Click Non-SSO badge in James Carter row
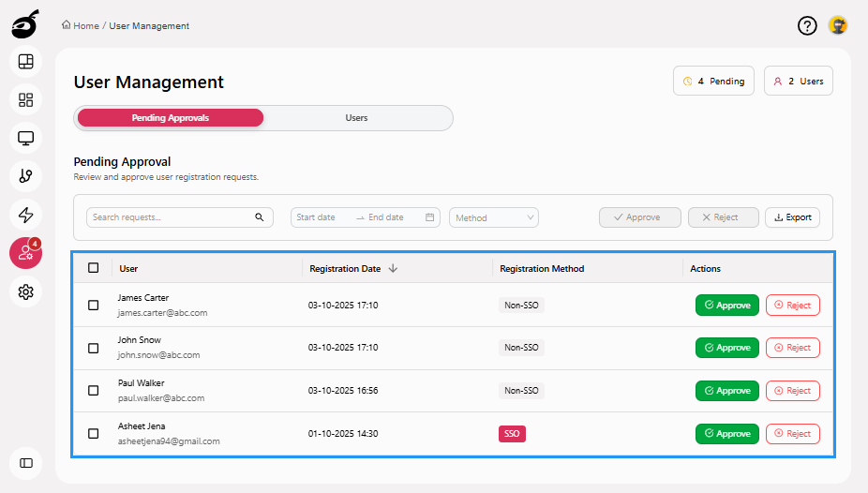This screenshot has width=868, height=493. tap(521, 306)
